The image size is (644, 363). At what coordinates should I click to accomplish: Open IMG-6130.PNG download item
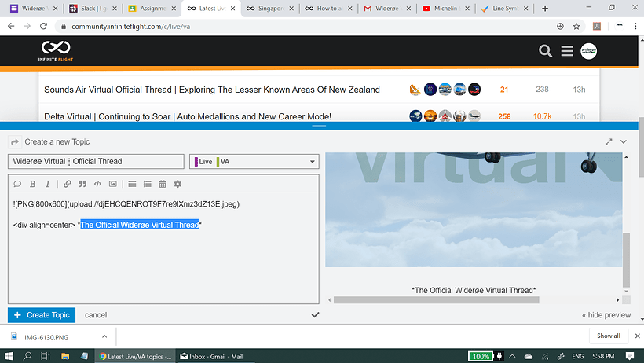pos(46,337)
